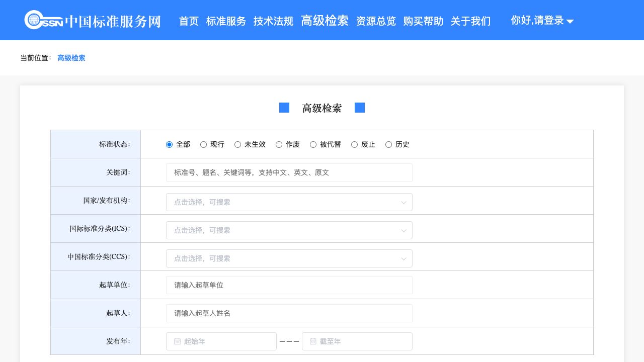Click the 你好,请登录 login link
The image size is (644, 362).
(537, 21)
